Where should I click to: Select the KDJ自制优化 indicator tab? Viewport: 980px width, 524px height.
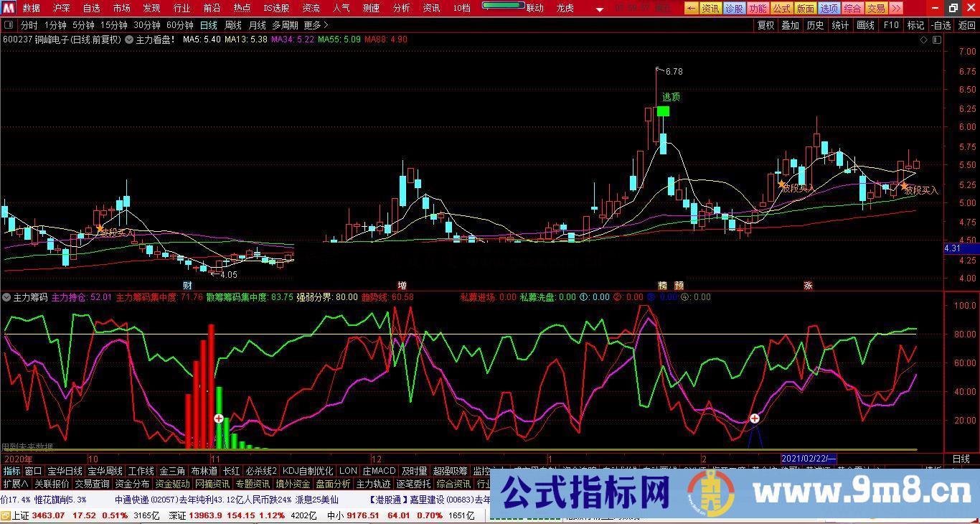308,471
